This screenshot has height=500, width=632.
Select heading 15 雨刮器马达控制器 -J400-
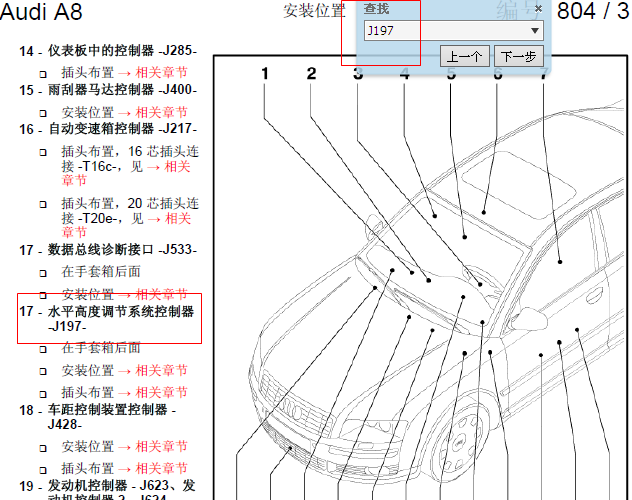(108, 89)
